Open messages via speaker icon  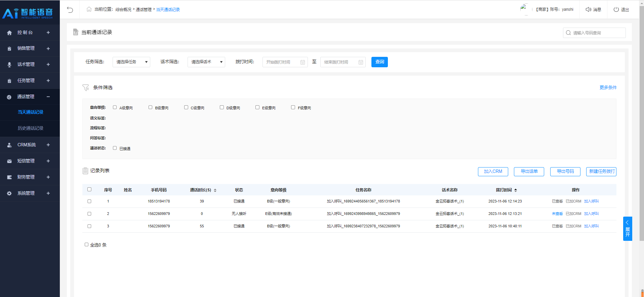588,9
